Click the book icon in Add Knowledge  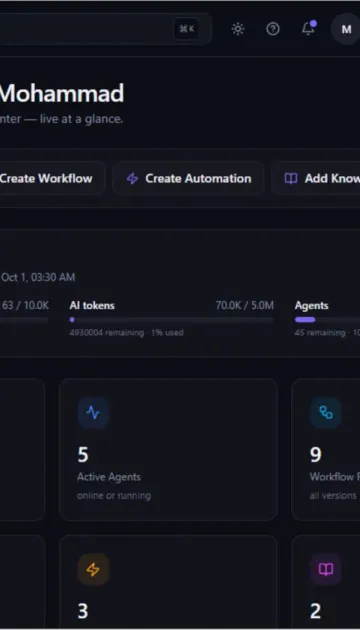tap(291, 178)
